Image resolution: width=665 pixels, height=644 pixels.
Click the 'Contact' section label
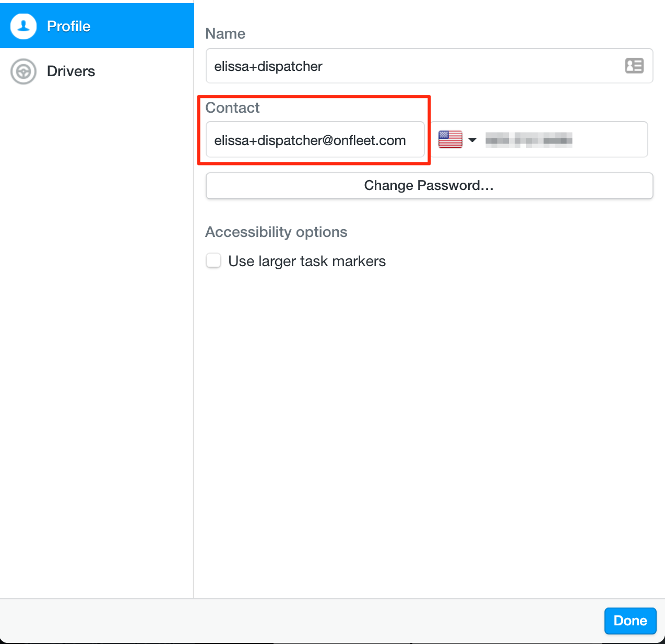(x=232, y=108)
